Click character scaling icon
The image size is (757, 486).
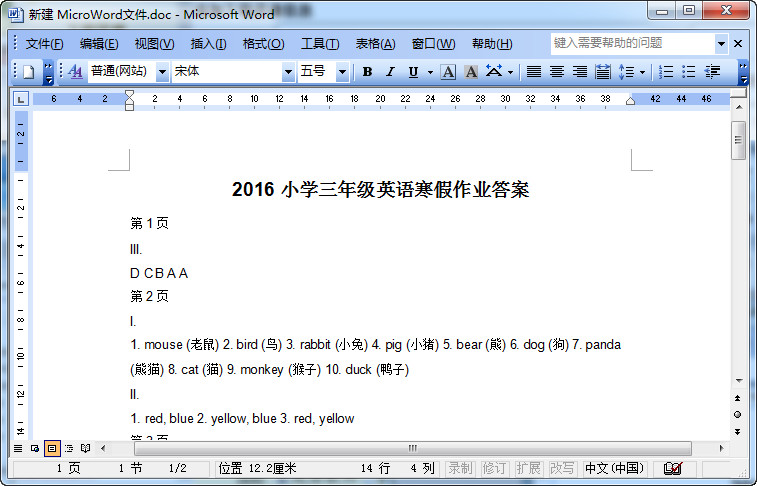493,71
